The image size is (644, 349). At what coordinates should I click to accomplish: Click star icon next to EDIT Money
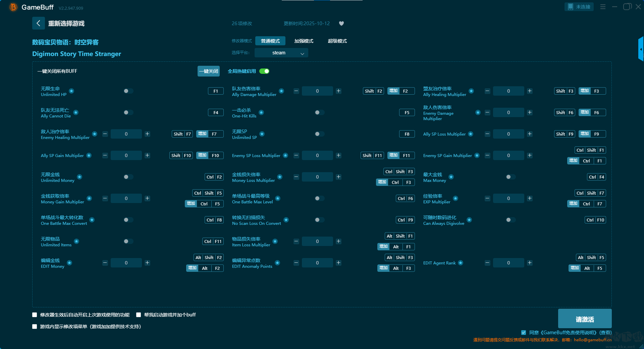click(69, 263)
